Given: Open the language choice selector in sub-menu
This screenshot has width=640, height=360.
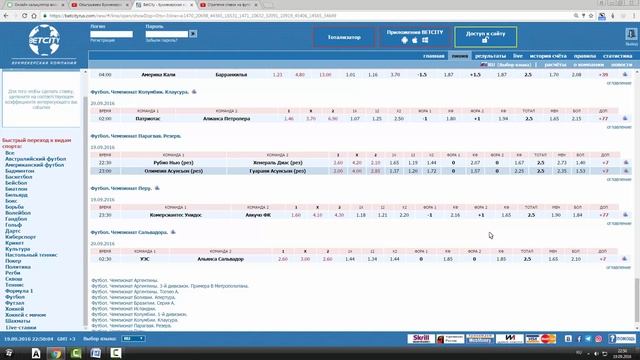Looking at the screenshot, I should tap(509, 64).
